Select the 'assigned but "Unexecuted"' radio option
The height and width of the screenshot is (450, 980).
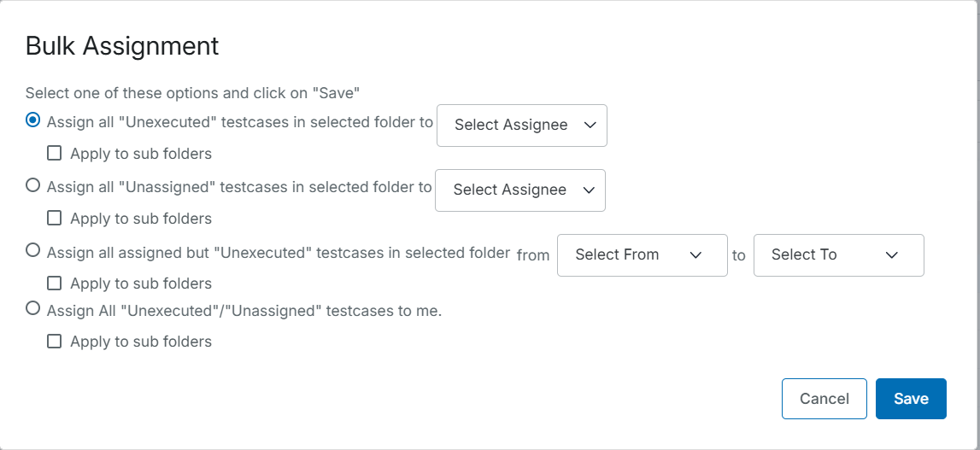[33, 250]
